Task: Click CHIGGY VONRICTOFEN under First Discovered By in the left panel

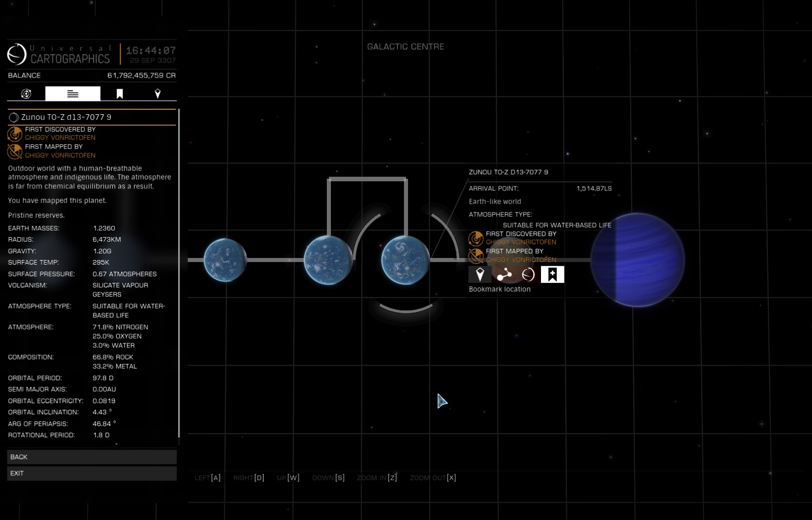Action: click(x=60, y=138)
